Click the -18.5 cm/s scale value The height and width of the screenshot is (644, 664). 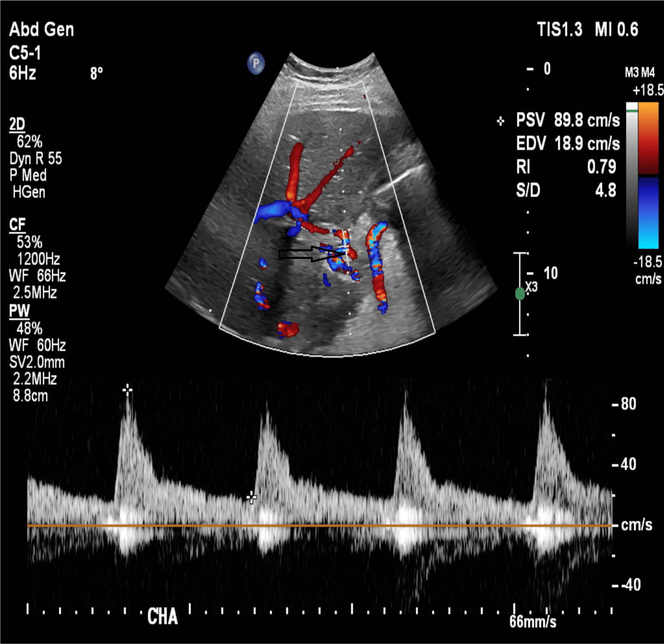click(x=647, y=270)
